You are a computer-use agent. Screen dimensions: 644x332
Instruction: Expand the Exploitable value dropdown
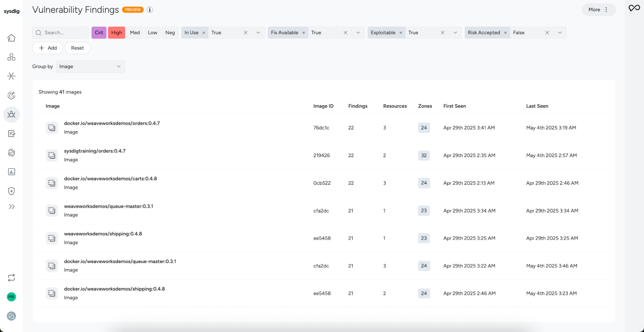pos(455,33)
